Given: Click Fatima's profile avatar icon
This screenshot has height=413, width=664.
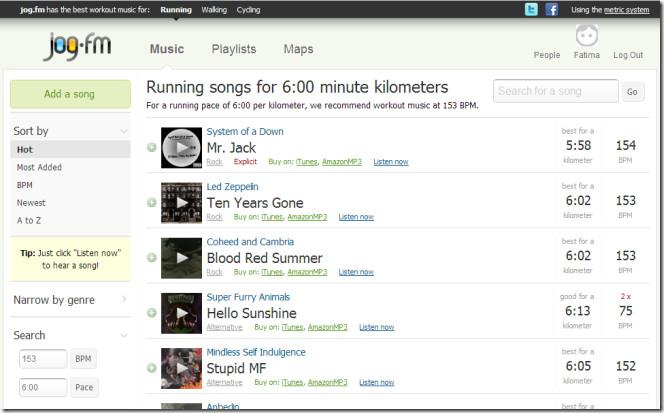Looking at the screenshot, I should pos(587,36).
